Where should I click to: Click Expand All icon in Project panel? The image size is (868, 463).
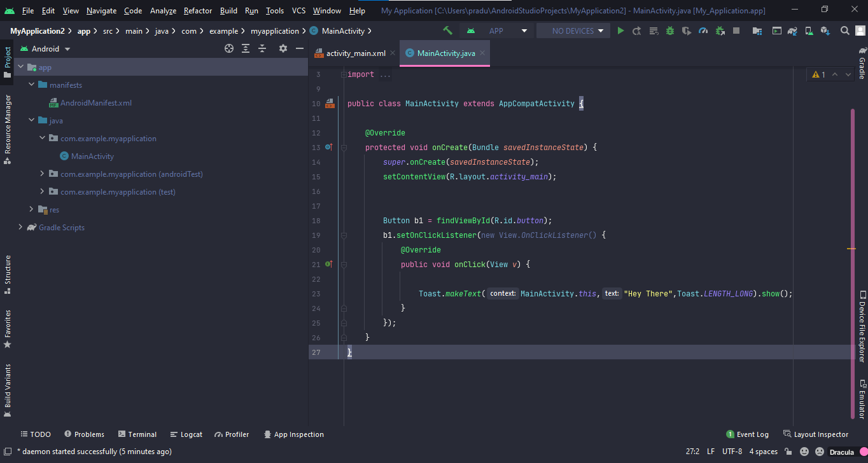coord(246,48)
